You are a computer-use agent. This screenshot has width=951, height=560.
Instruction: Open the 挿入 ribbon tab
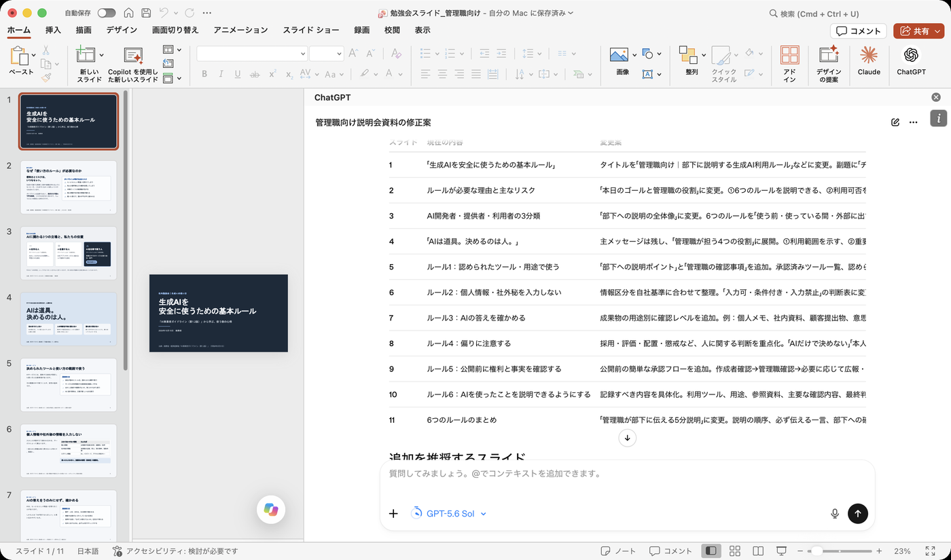tap(53, 30)
